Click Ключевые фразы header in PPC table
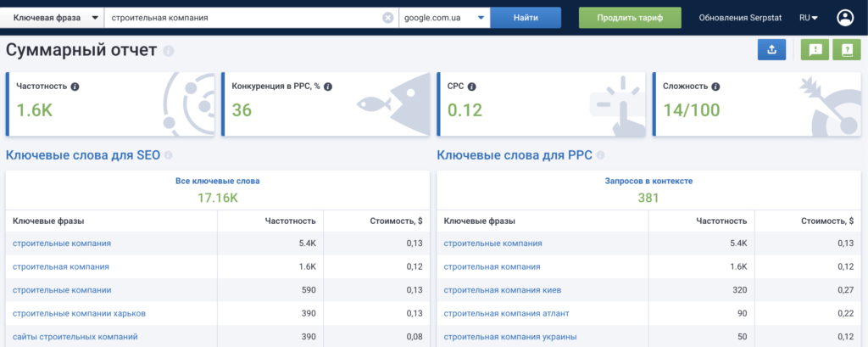Viewport: 868px width, 347px height. tap(480, 221)
